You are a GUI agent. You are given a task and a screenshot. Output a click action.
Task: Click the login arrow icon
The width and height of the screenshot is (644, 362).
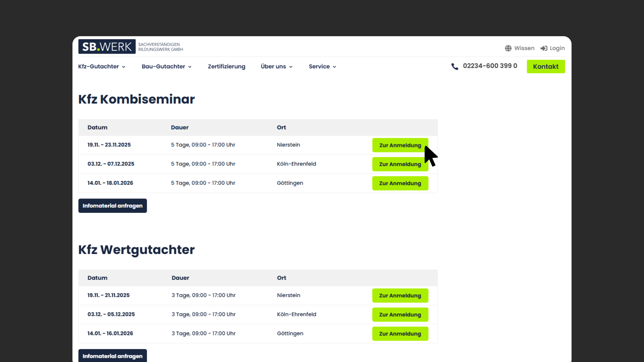pyautogui.click(x=544, y=48)
